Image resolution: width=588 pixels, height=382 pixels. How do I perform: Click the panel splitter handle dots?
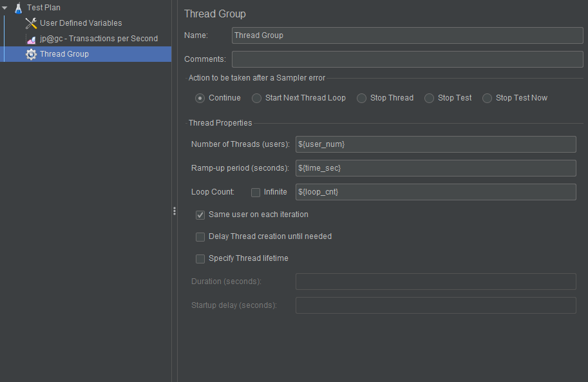click(x=175, y=211)
